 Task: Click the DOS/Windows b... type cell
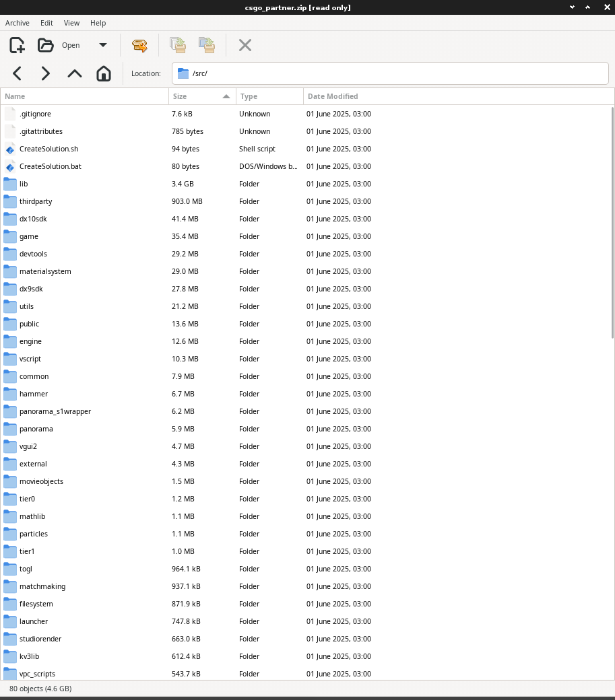pyautogui.click(x=268, y=166)
